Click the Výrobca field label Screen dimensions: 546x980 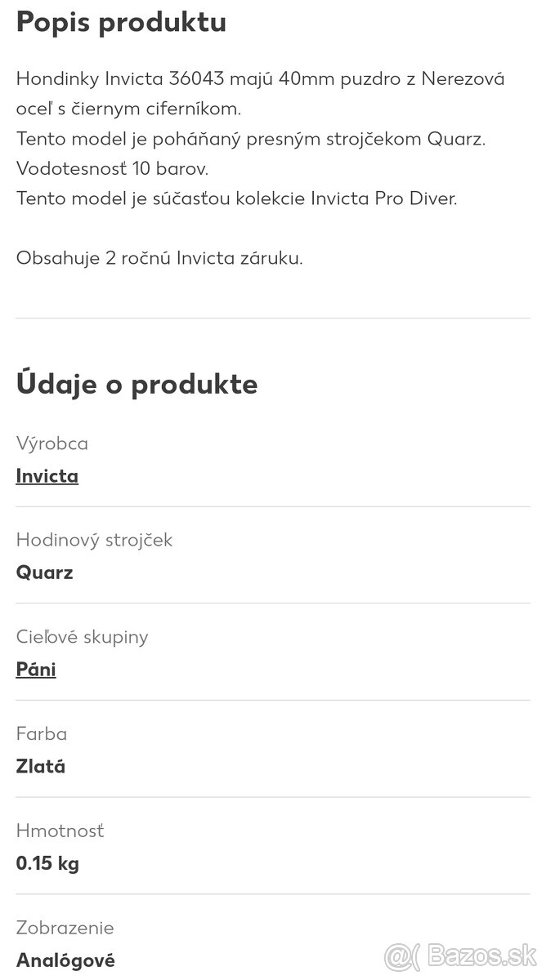tap(52, 443)
